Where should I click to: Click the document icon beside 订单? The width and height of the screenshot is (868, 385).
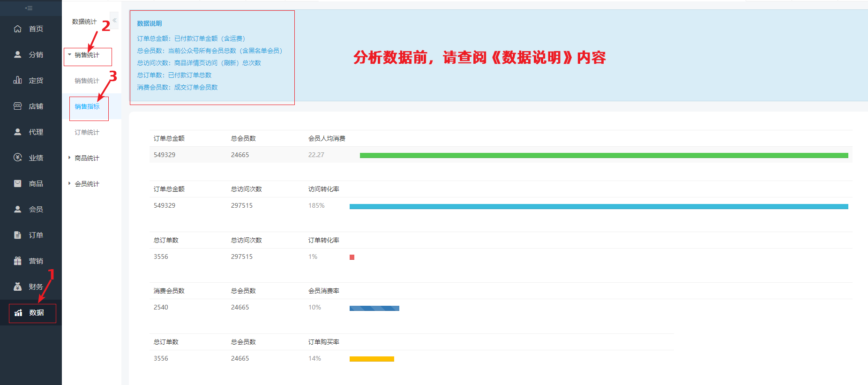click(17, 235)
